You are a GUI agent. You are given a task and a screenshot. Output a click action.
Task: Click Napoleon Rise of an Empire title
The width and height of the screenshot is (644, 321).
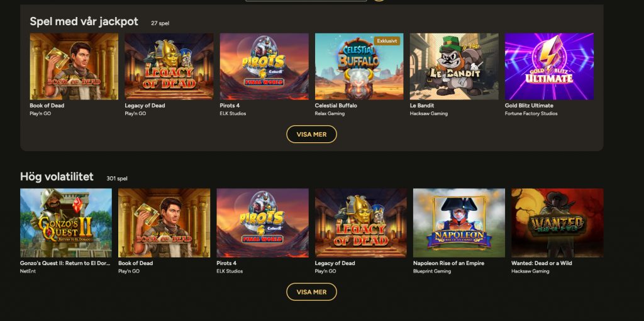448,263
